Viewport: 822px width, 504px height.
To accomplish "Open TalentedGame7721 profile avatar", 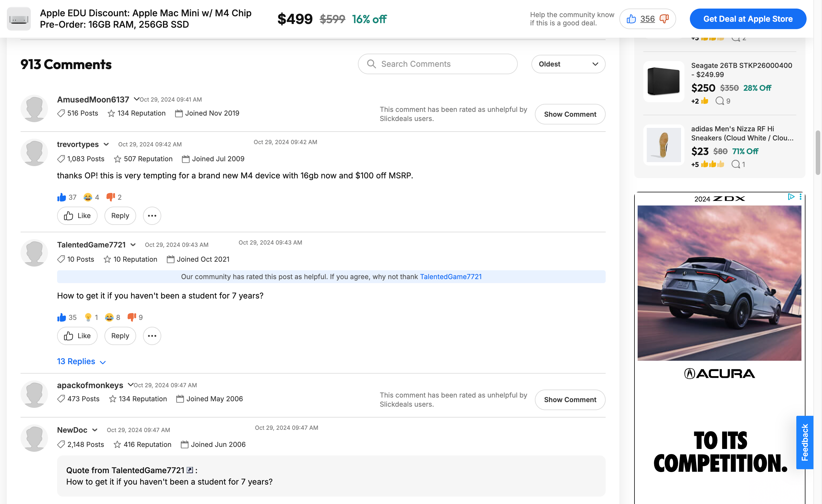I will [x=34, y=253].
